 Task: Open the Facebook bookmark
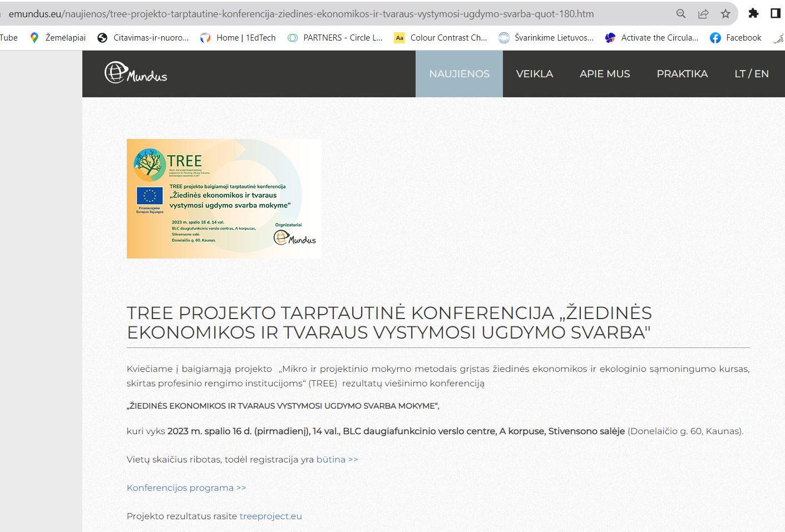(x=735, y=38)
